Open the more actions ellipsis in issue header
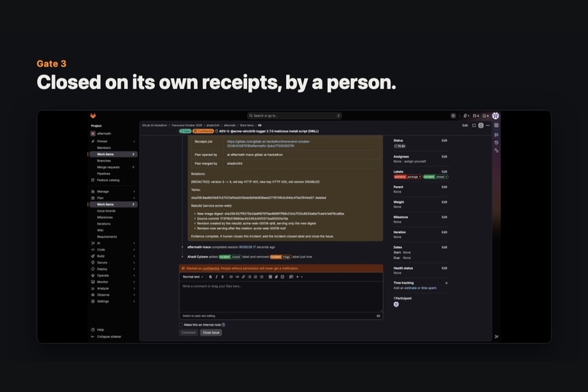588x392 pixels. click(488, 126)
